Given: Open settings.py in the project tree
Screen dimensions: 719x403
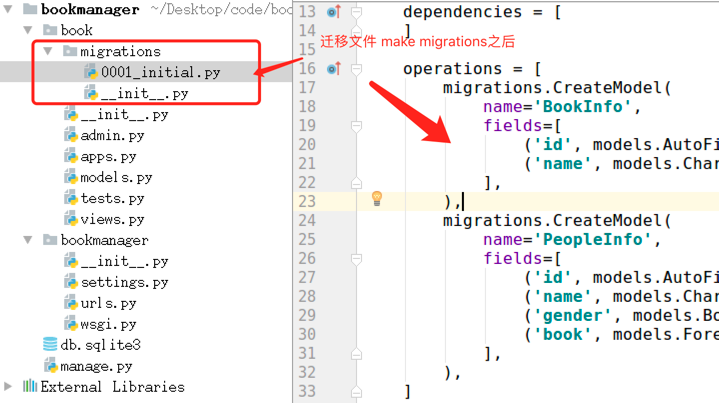Looking at the screenshot, I should pos(124,282).
